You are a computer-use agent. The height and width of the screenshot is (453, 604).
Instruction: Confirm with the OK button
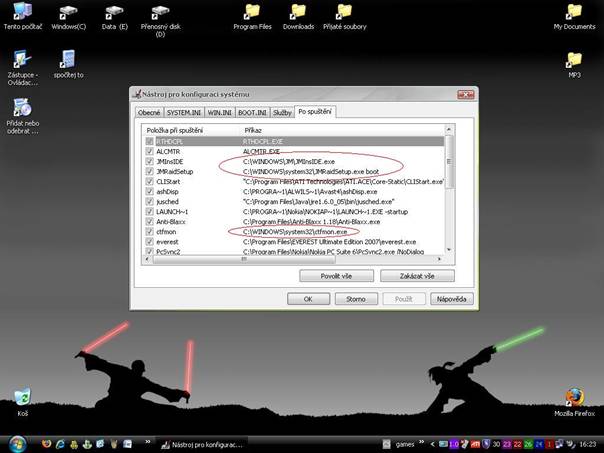(308, 299)
